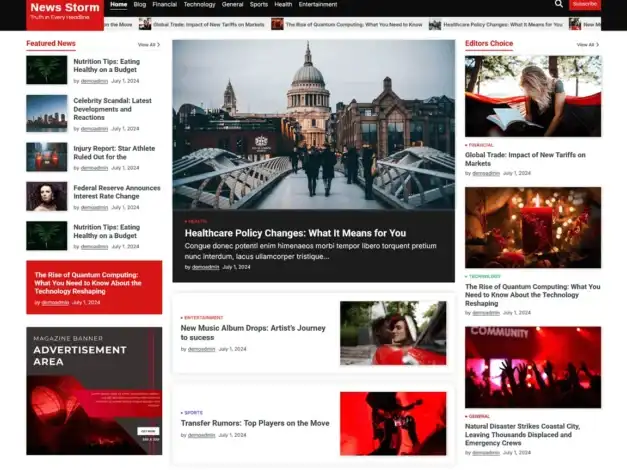The image size is (627, 470).
Task: Click the Featured News section heading
Action: point(51,43)
